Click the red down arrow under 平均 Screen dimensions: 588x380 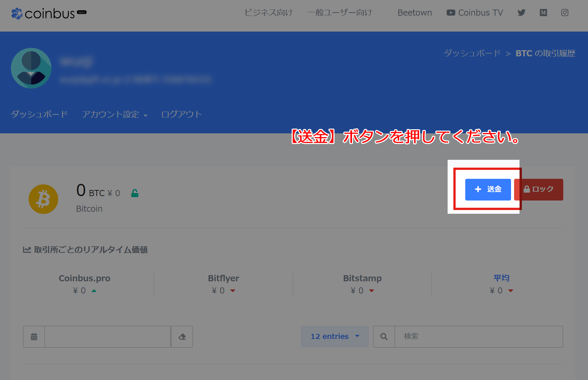coord(511,291)
